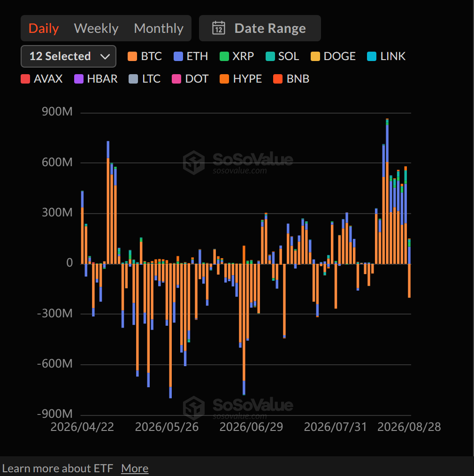Click the tallest positive bar near 870M
Viewport: 474px width, 476px height.
[387, 191]
